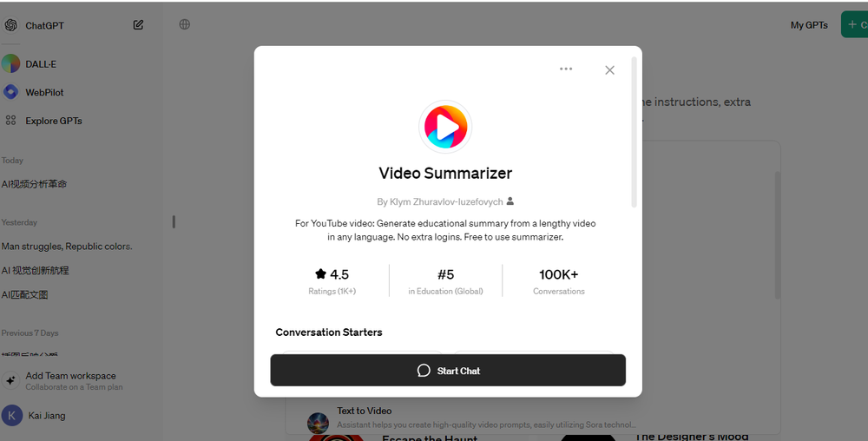Image resolution: width=868 pixels, height=441 pixels.
Task: Click Add Team workspace sparkle icon
Action: coord(10,381)
